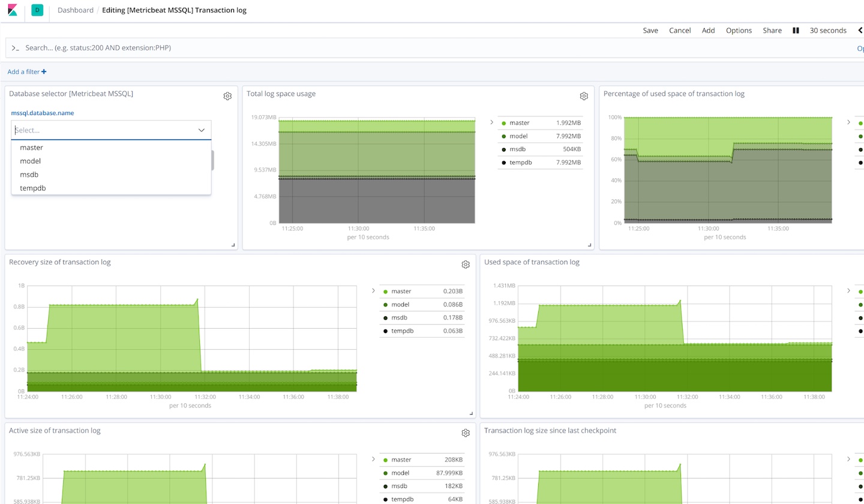Select model 87.999KB legend row
Image resolution: width=864 pixels, height=504 pixels.
[x=422, y=473]
